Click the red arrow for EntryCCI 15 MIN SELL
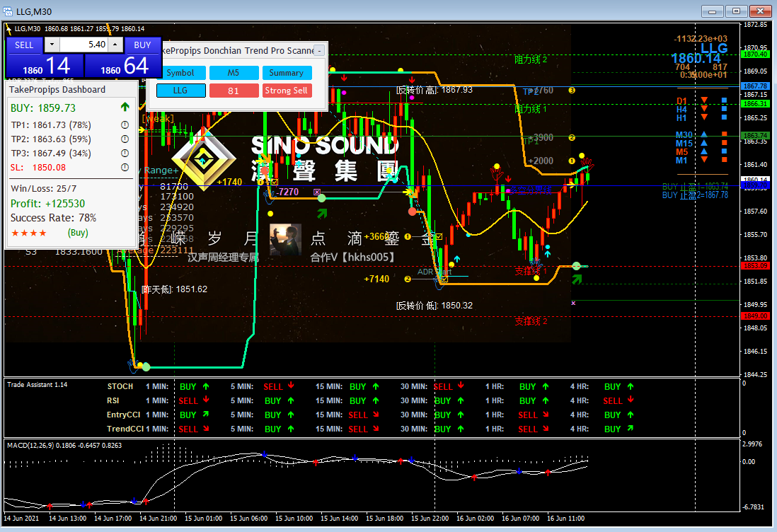This screenshot has height=532, width=777. coord(376,414)
